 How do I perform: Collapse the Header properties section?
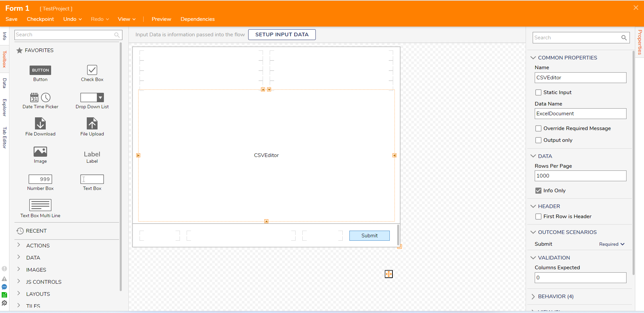pyautogui.click(x=533, y=206)
